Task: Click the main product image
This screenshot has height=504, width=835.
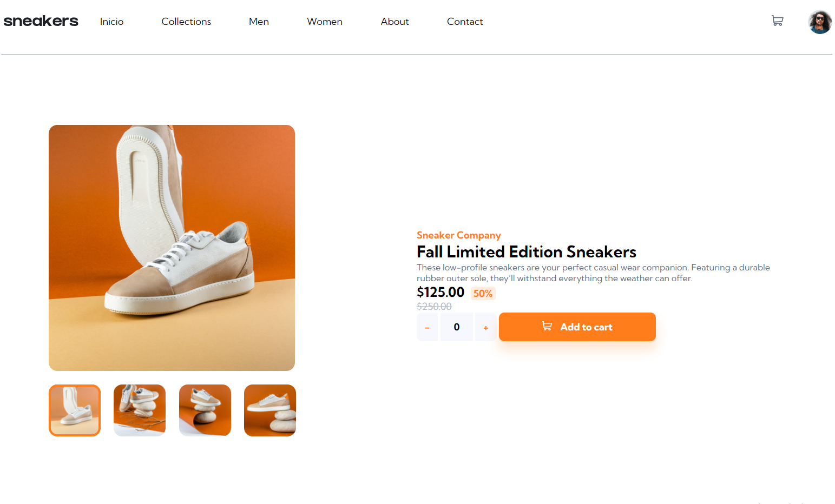Action: (172, 247)
